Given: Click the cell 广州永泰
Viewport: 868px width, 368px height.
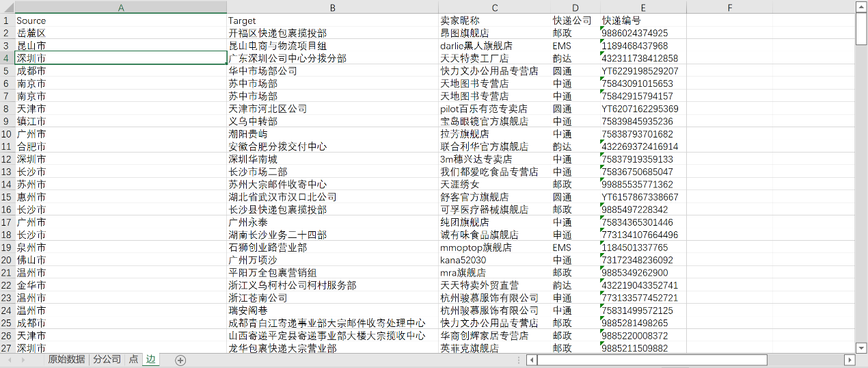Looking at the screenshot, I should tap(333, 222).
